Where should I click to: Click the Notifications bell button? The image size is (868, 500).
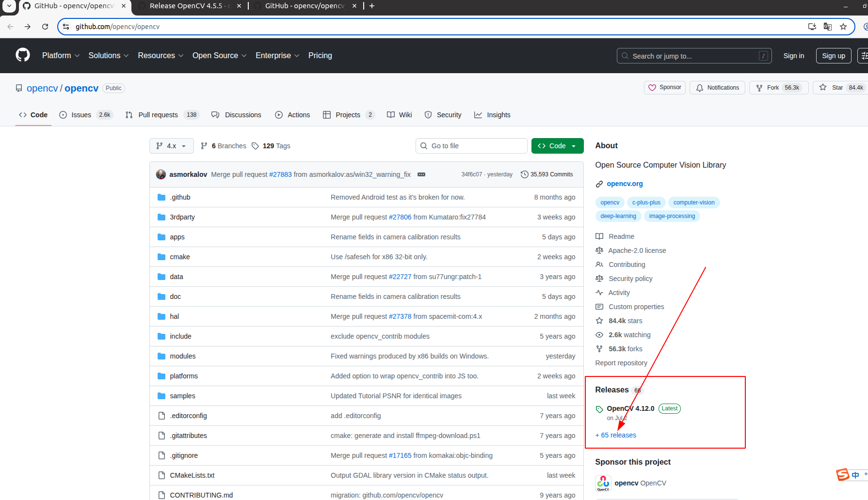pyautogui.click(x=717, y=88)
